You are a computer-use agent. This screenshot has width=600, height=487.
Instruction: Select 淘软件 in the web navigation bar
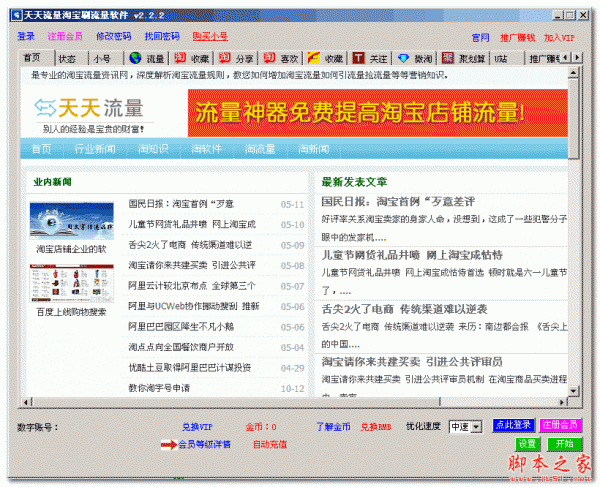[x=206, y=149]
